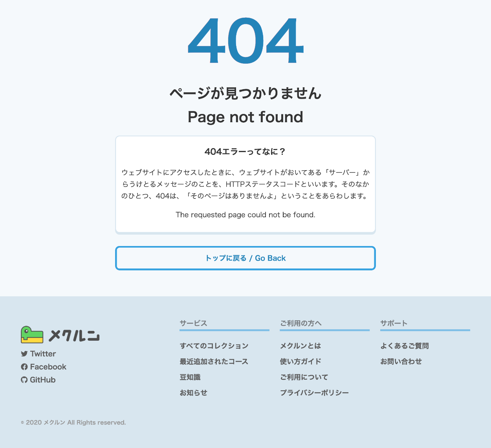The height and width of the screenshot is (448, 491).
Task: Click the GitHub octocat icon
Action: [x=24, y=380]
